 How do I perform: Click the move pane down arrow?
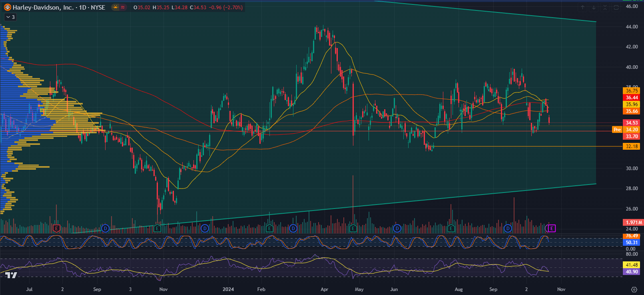(594, 7)
